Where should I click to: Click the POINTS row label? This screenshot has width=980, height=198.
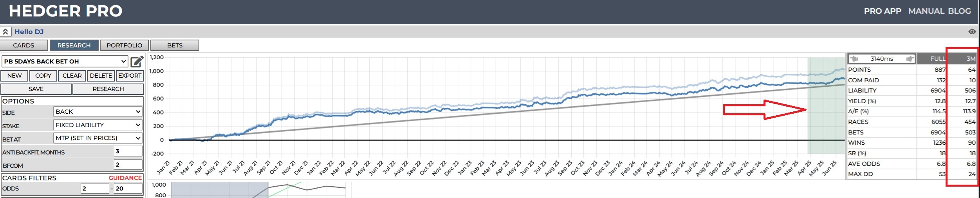pyautogui.click(x=859, y=70)
